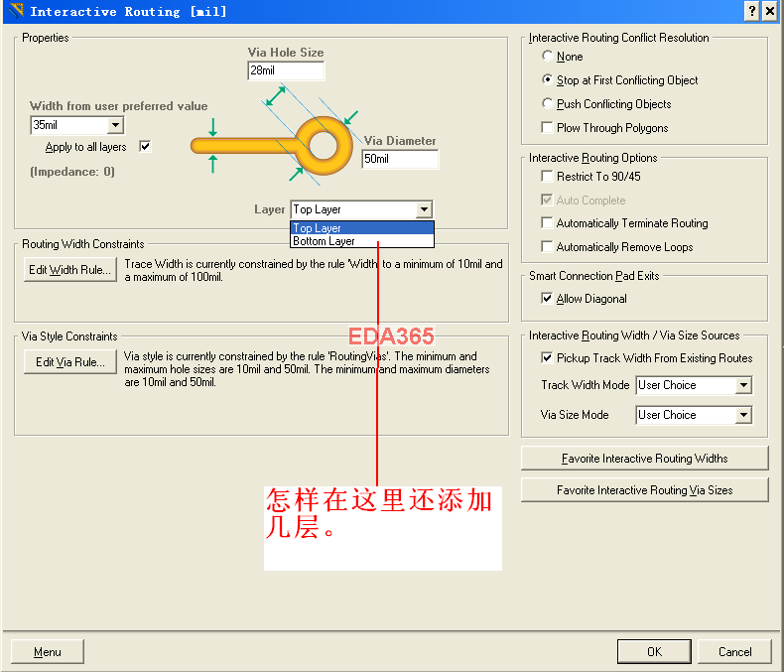Click the Menu button
Viewport: 784px width, 672px height.
tap(48, 652)
